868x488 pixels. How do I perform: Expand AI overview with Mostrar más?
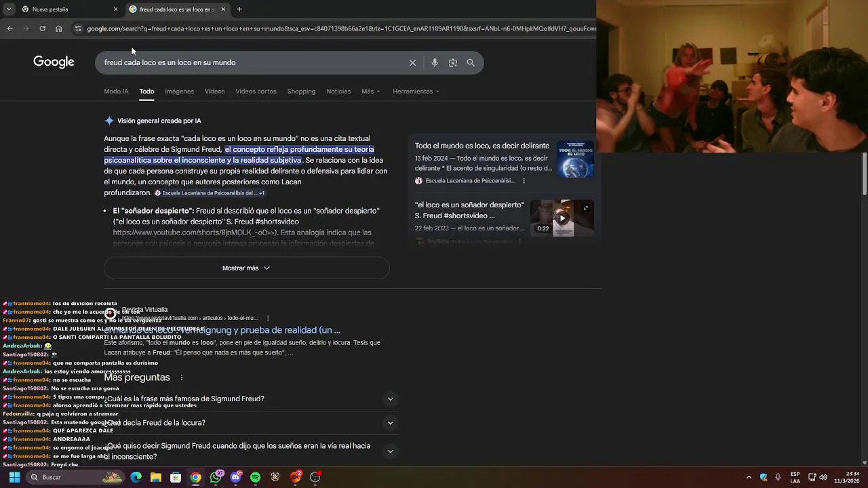pos(246,268)
